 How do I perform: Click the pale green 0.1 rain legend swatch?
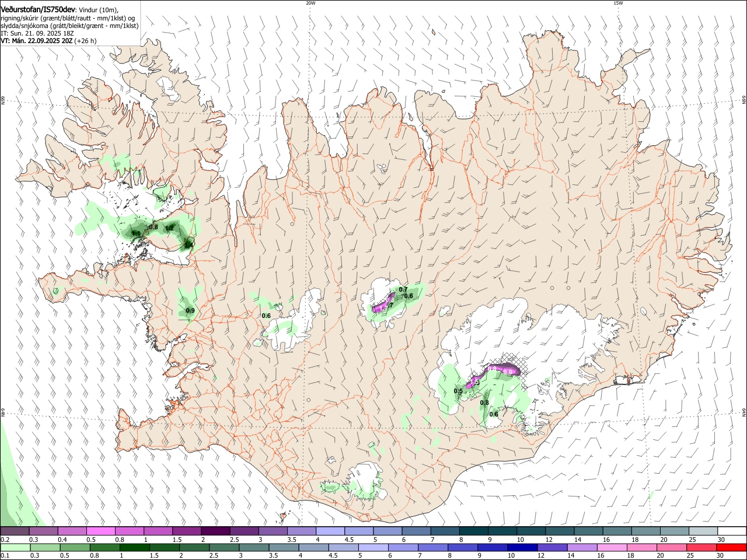coord(15,548)
